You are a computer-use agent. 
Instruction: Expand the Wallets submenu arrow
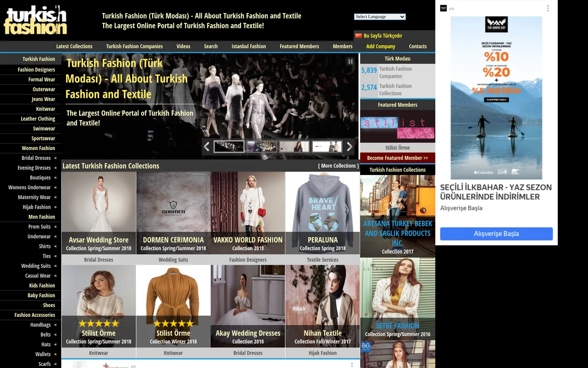[56, 354]
